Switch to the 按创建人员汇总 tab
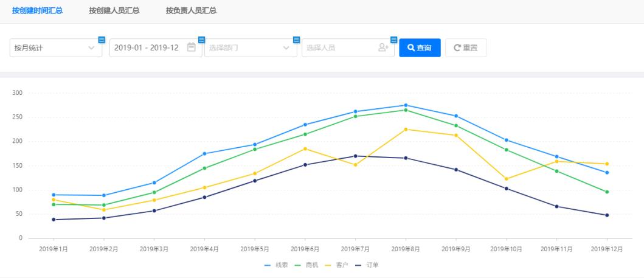 [x=114, y=11]
